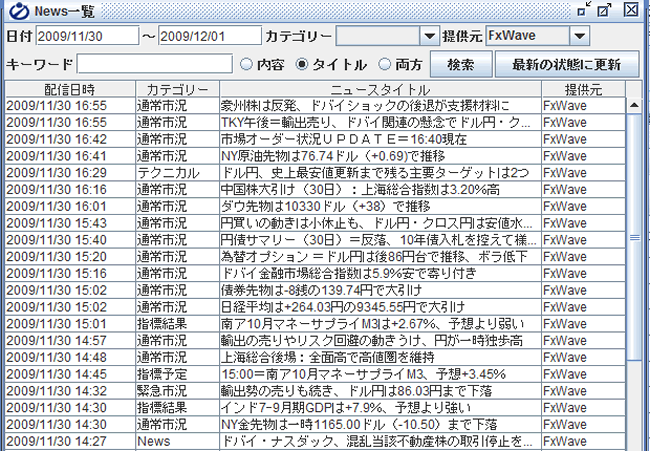The width and height of the screenshot is (650, 451).
Task: Click the vertical scrollbar thumb
Action: click(x=634, y=237)
